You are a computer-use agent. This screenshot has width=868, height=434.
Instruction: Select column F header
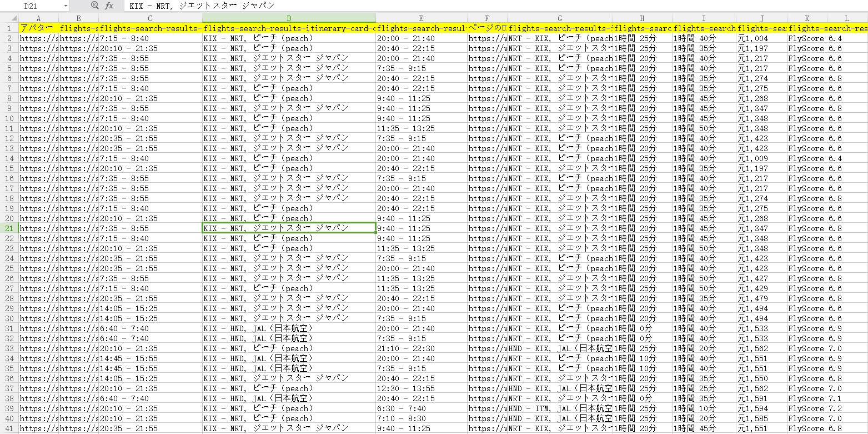point(487,18)
